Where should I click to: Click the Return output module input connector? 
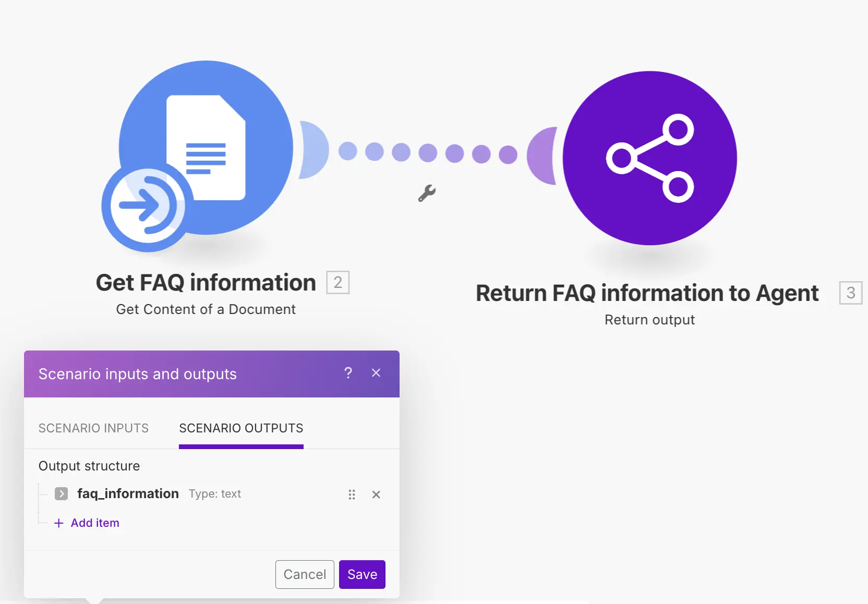pyautogui.click(x=542, y=156)
